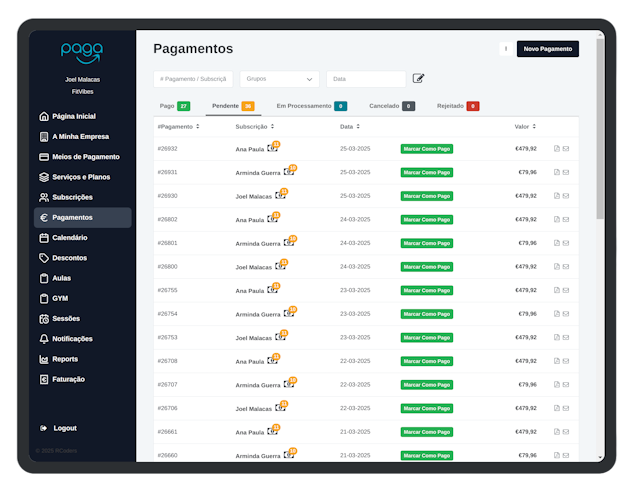
Task: Open PDF document icon for payment #26932
Action: pos(556,148)
